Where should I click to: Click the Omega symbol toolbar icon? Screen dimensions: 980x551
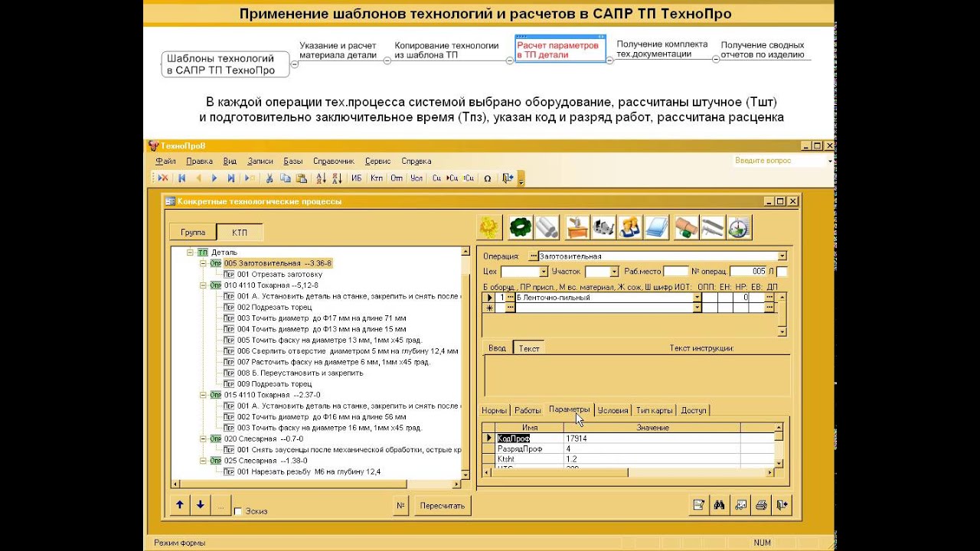(x=488, y=178)
